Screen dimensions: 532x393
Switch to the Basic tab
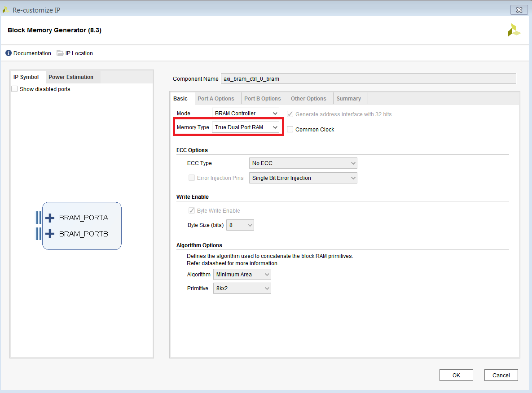tap(180, 99)
